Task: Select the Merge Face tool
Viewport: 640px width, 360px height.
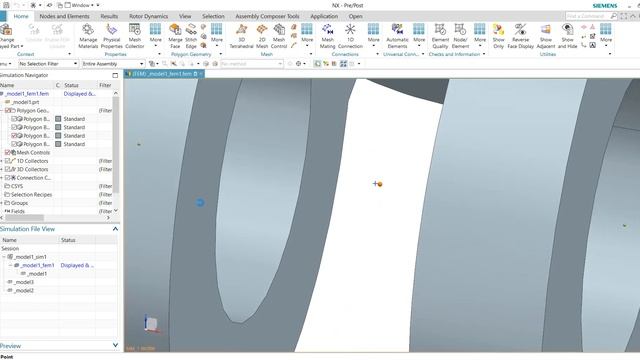Action: (x=175, y=36)
